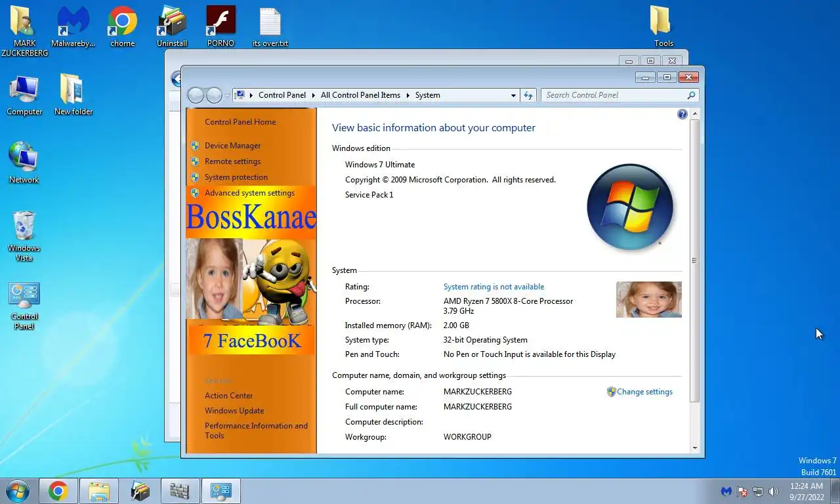Screen dimensions: 840x504
Task: Maximize the System window
Action: coord(667,77)
